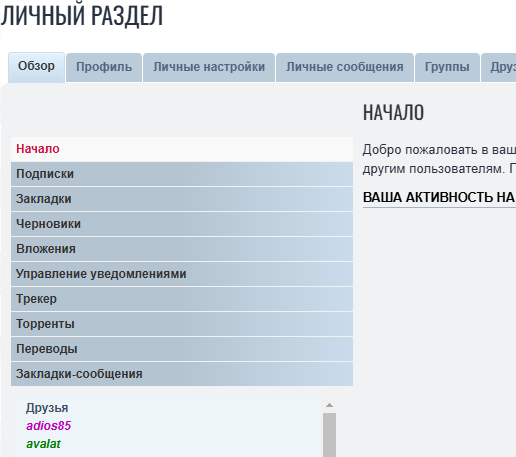Viewport: 516px width, 457px height.
Task: Select Начало in the sidebar menu
Action: coord(182,149)
